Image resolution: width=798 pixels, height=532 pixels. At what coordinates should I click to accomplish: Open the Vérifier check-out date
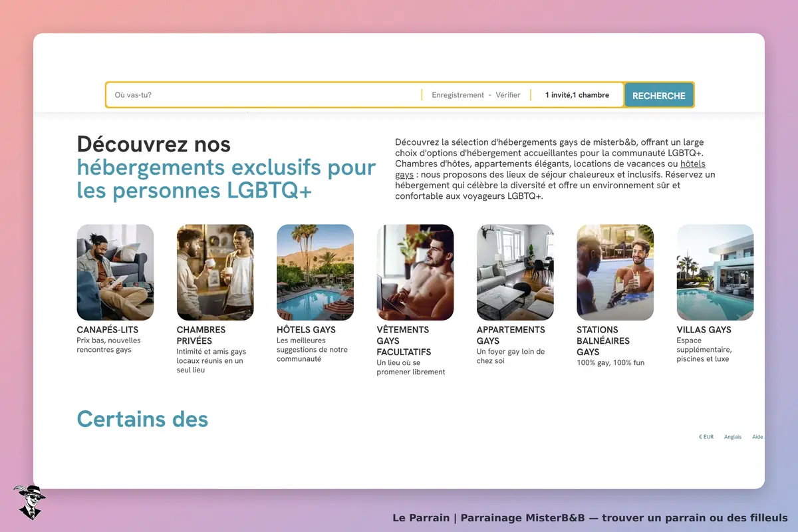tap(508, 95)
